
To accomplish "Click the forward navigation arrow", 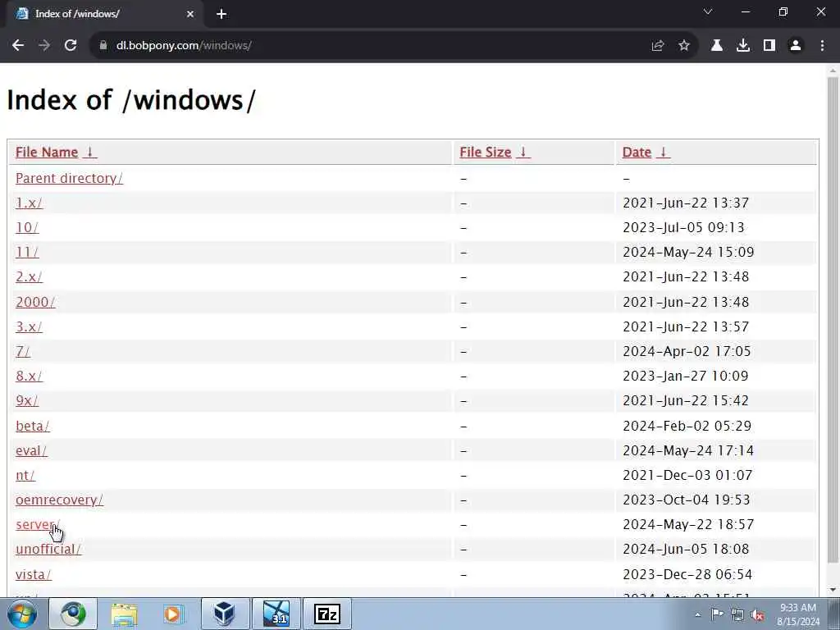I will [44, 46].
